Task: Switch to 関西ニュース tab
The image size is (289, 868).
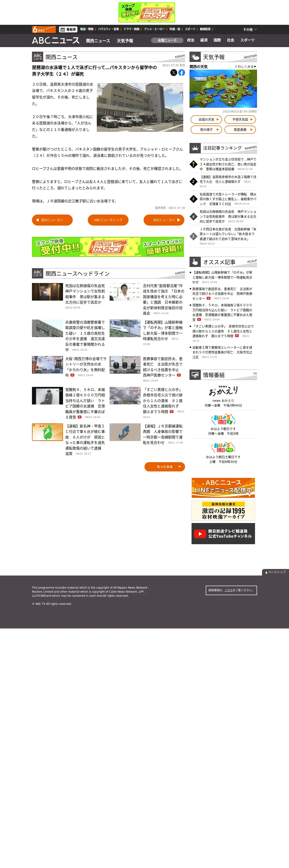Action: (98, 41)
